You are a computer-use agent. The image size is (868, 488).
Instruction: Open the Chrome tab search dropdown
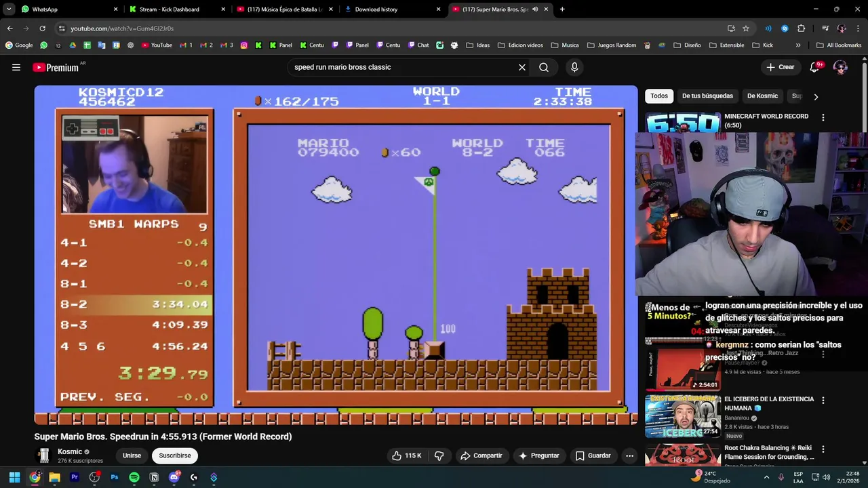click(x=9, y=9)
